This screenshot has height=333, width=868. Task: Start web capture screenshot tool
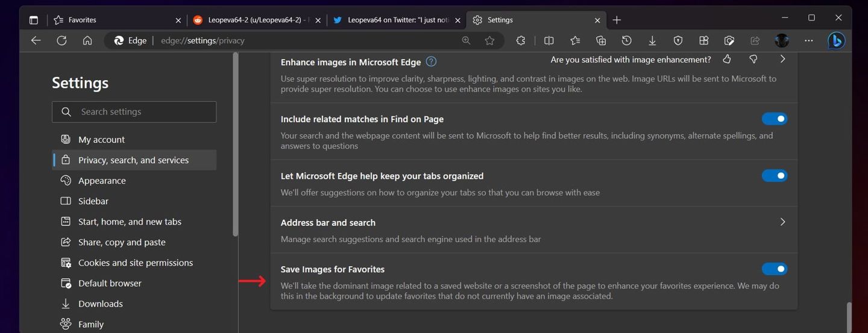tap(729, 40)
